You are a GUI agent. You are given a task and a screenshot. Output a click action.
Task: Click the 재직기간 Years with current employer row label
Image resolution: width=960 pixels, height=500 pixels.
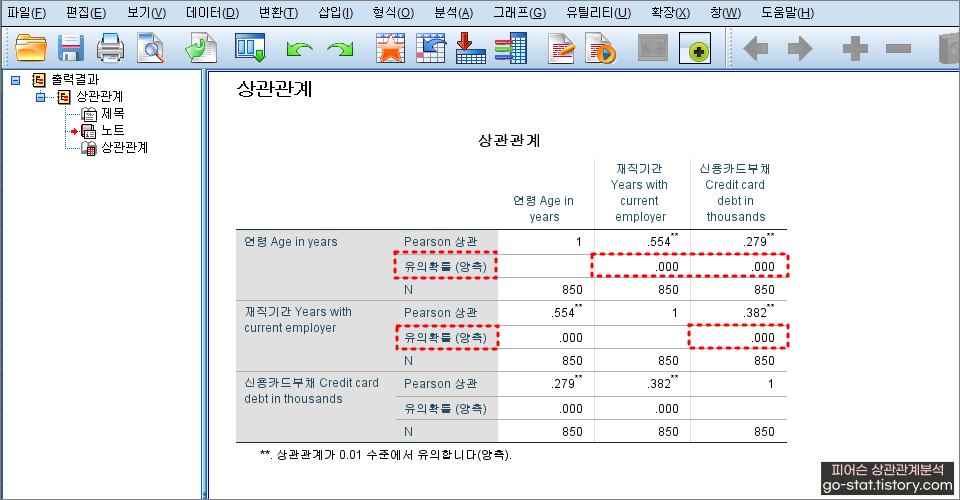(298, 319)
